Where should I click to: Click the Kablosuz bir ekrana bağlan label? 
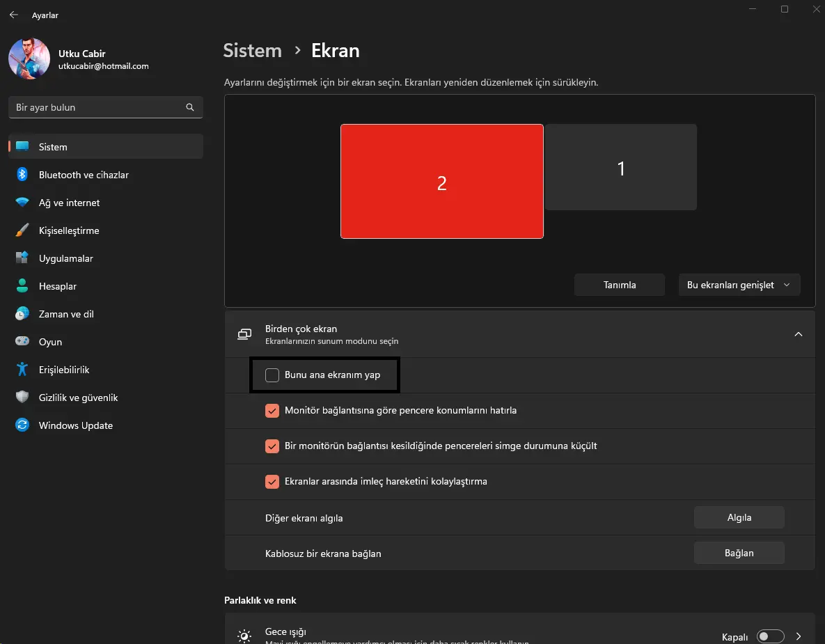(x=323, y=553)
